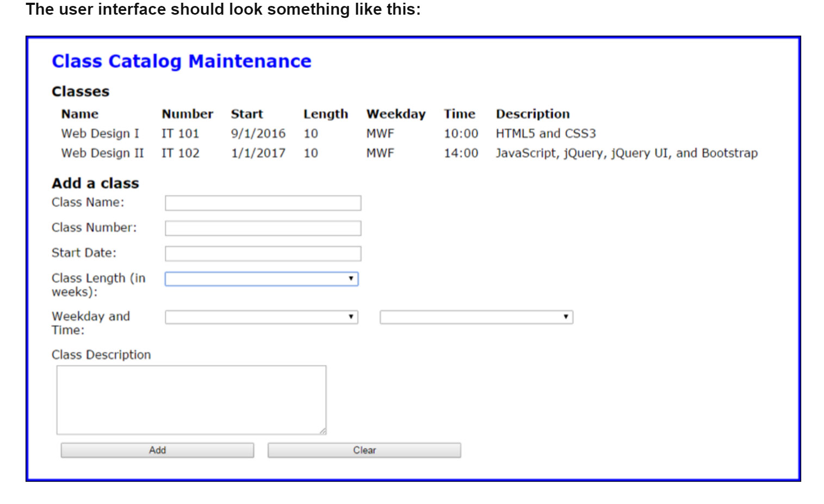This screenshot has width=824, height=504.
Task: Click the Description column header
Action: coord(532,114)
